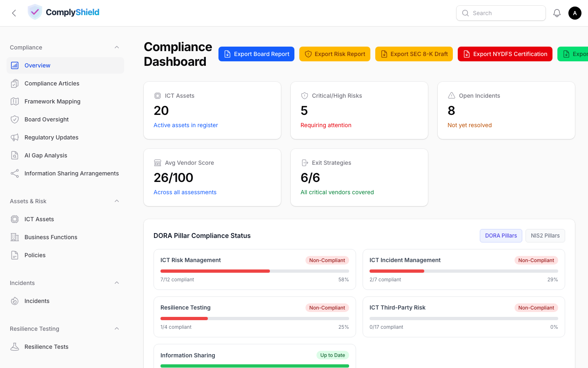Image resolution: width=588 pixels, height=368 pixels.
Task: Click the download icon on Export Board Report
Action: point(227,54)
